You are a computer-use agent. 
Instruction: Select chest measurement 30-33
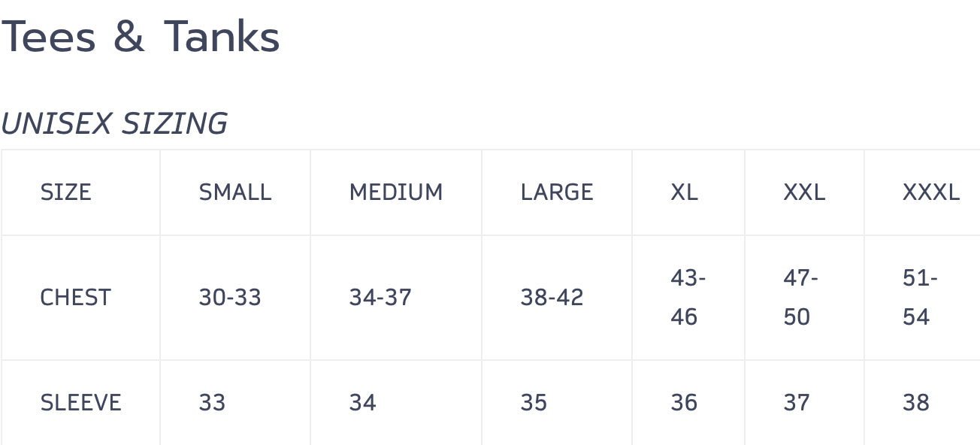click(229, 298)
